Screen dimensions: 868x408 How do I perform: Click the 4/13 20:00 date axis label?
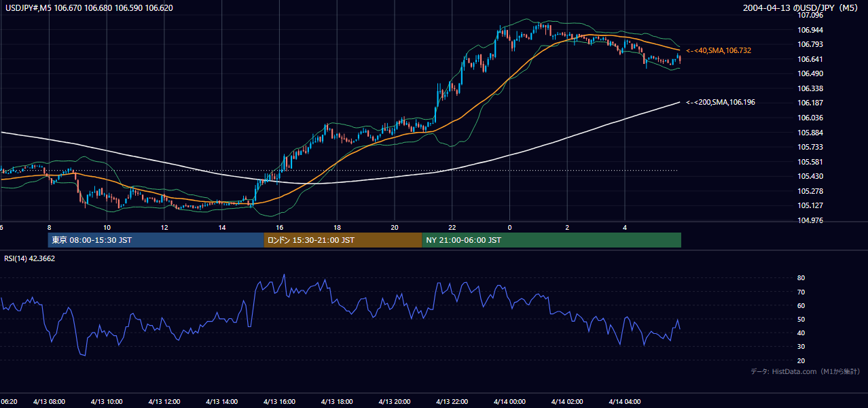395,402
